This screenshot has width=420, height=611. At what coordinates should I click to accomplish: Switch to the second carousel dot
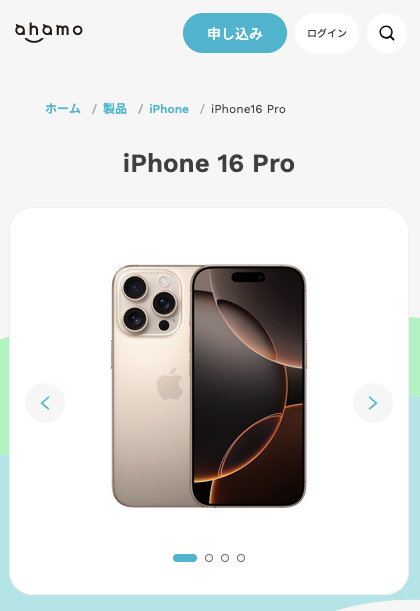pos(209,558)
